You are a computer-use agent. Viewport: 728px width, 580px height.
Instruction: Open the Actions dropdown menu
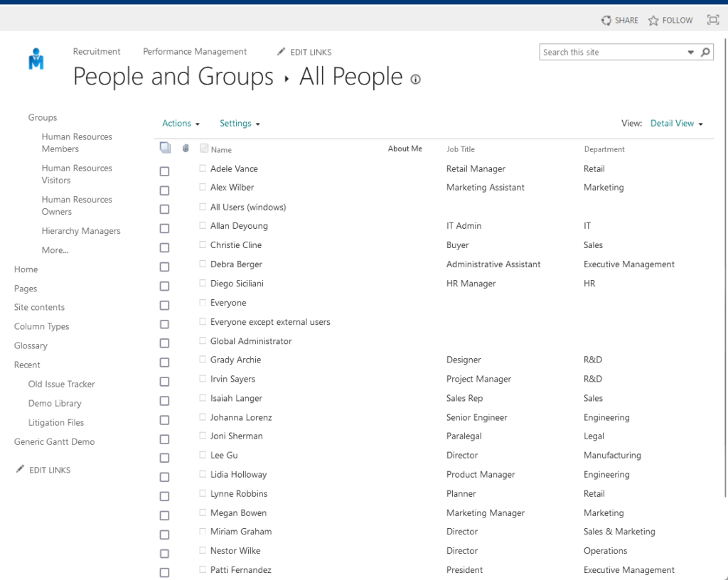[x=181, y=124]
